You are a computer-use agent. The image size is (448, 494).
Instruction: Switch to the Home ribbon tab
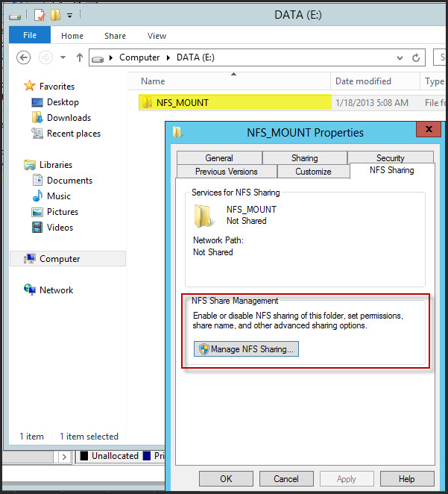pos(72,36)
